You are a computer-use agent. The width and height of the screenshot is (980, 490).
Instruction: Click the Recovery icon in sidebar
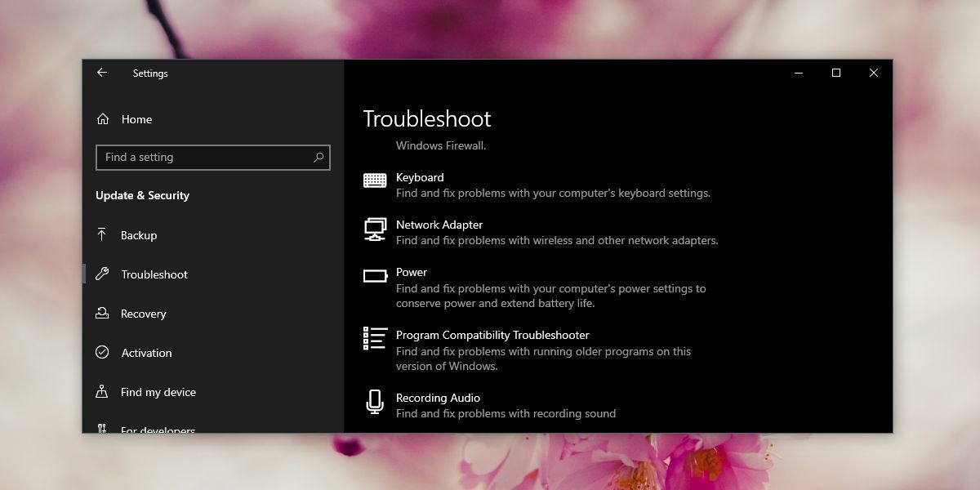(x=102, y=314)
